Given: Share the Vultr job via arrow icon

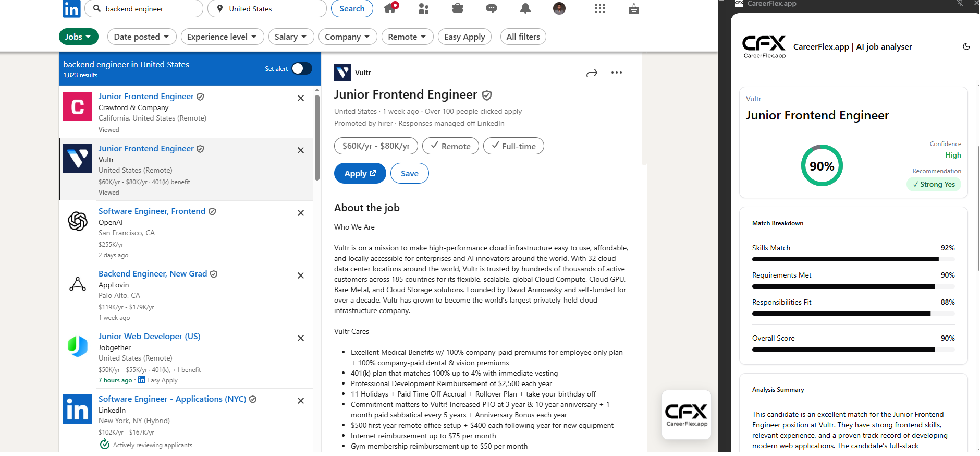Looking at the screenshot, I should coord(592,73).
